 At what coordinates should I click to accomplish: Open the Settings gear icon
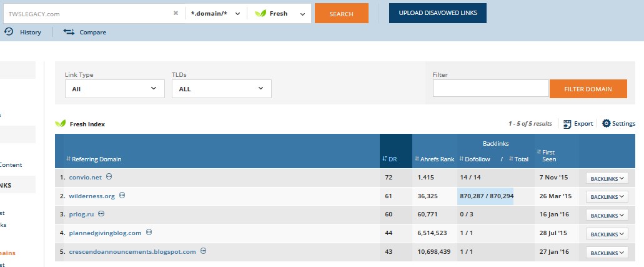(607, 123)
